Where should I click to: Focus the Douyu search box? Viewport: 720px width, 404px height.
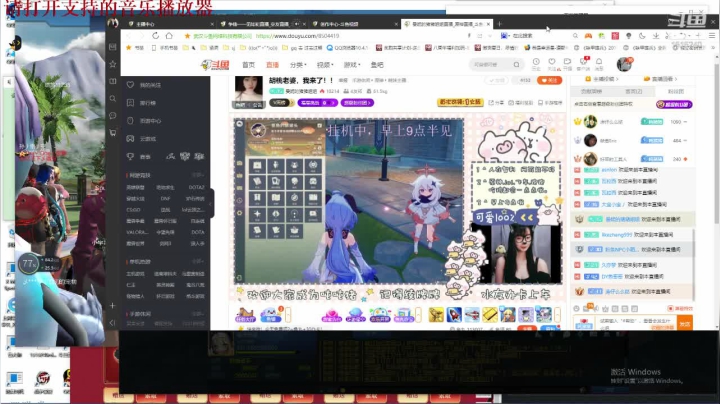[490, 65]
